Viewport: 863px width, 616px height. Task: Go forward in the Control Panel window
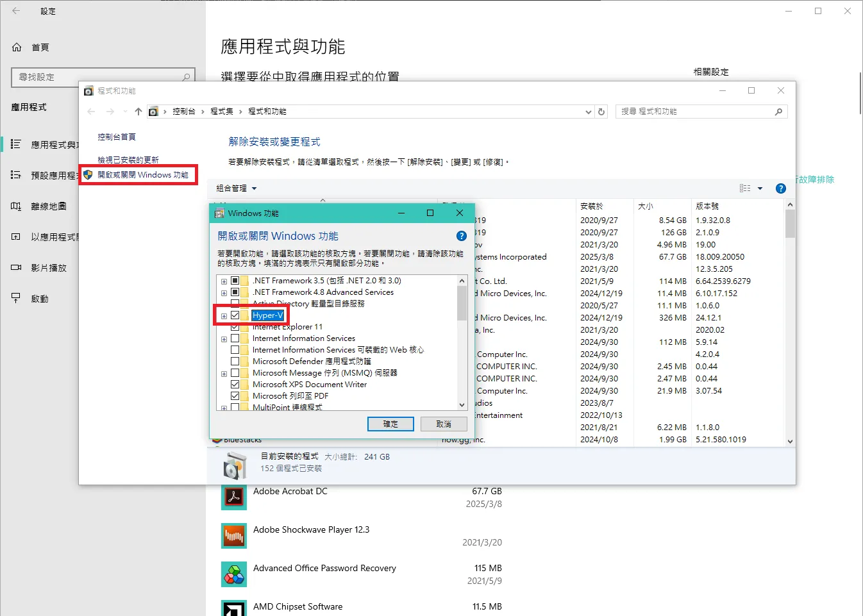[110, 112]
